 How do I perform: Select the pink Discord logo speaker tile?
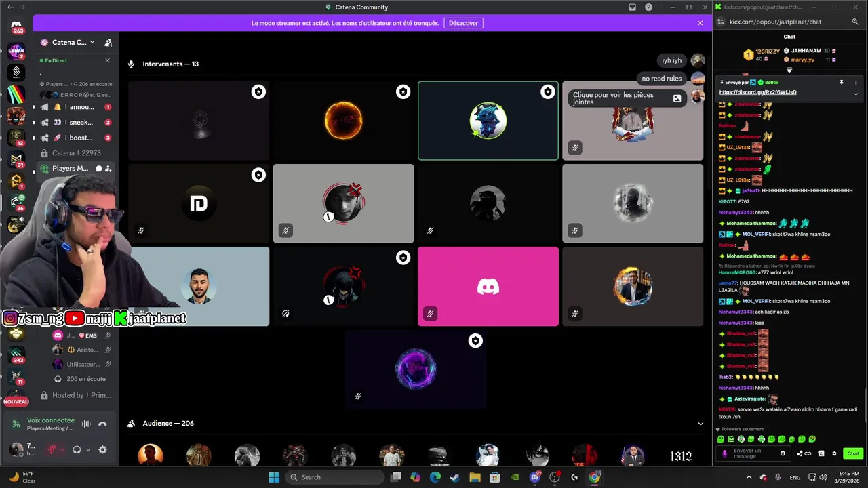click(488, 286)
